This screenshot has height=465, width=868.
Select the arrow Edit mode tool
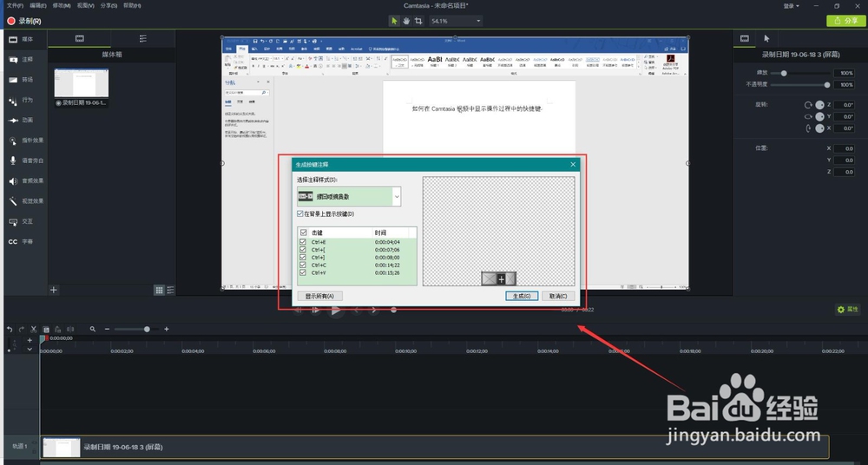394,21
